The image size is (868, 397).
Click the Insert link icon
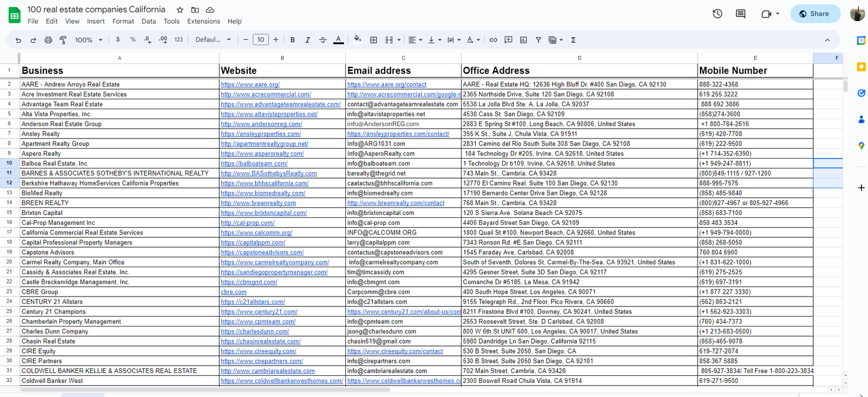pyautogui.click(x=493, y=40)
